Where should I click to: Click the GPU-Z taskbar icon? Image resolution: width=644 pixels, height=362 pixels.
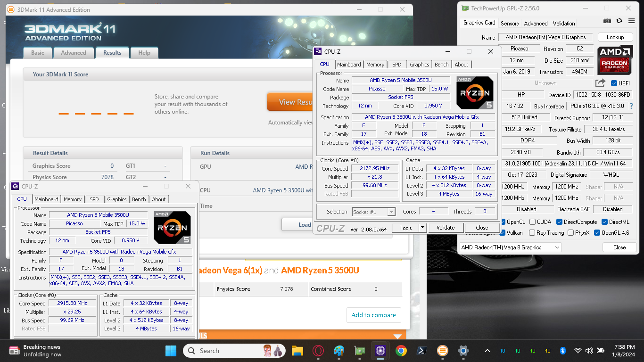pyautogui.click(x=359, y=351)
